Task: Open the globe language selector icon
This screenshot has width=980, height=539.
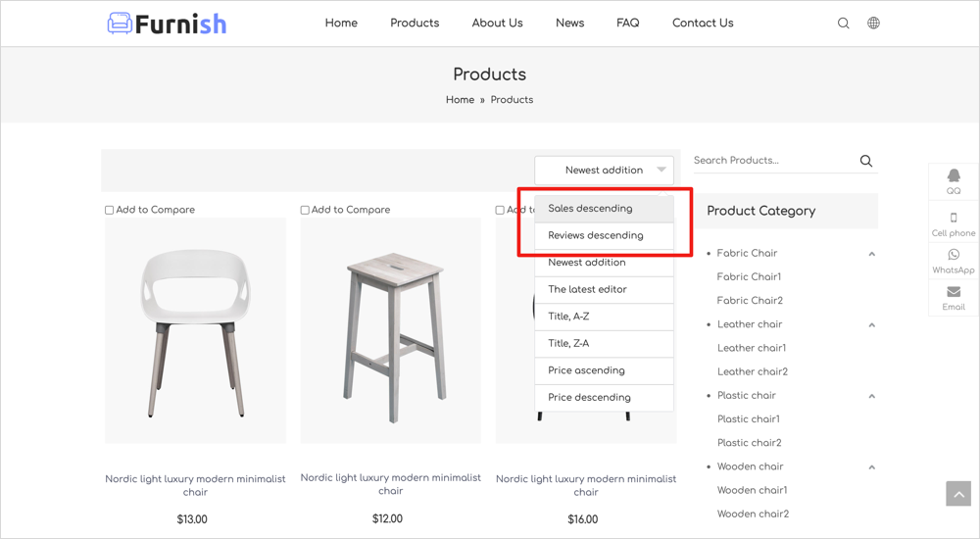Action: tap(873, 24)
